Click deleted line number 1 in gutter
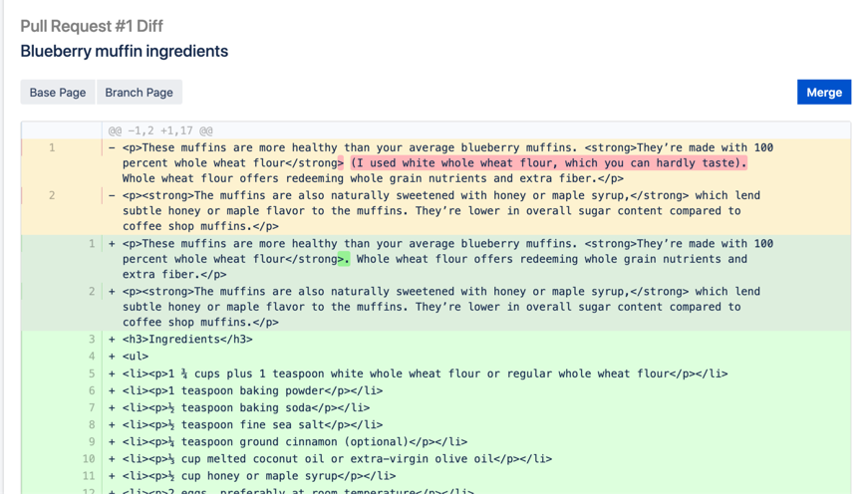 (52, 147)
